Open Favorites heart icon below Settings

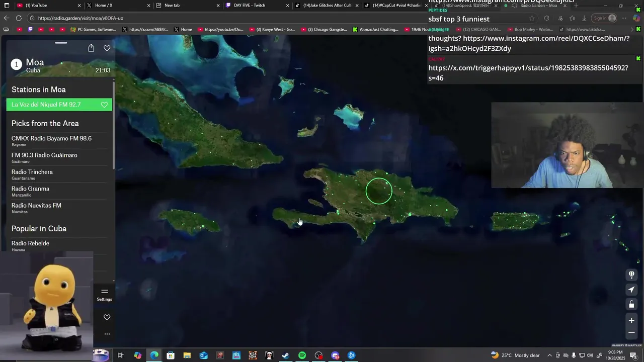click(x=107, y=317)
